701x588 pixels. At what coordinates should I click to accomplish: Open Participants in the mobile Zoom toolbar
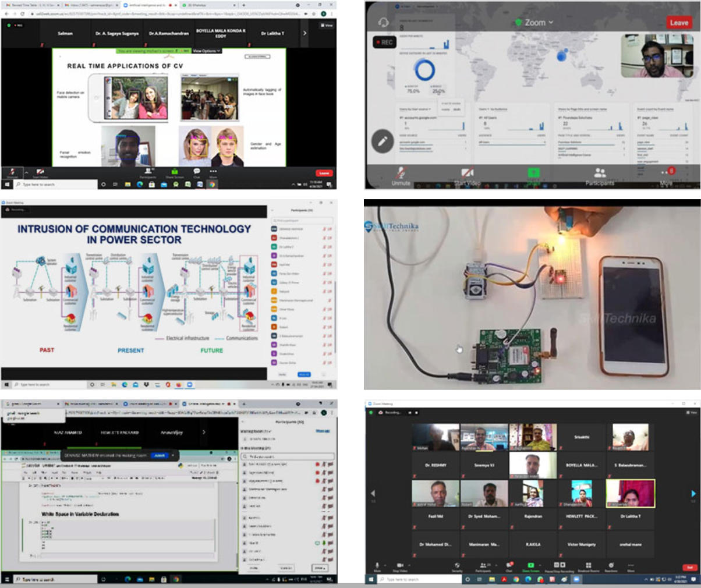click(600, 176)
